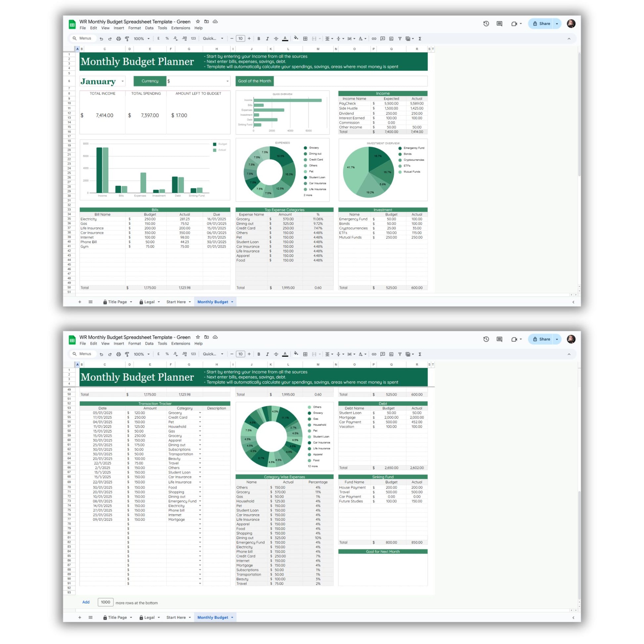
Task: Format as percent in top window toolbar
Action: tap(167, 39)
